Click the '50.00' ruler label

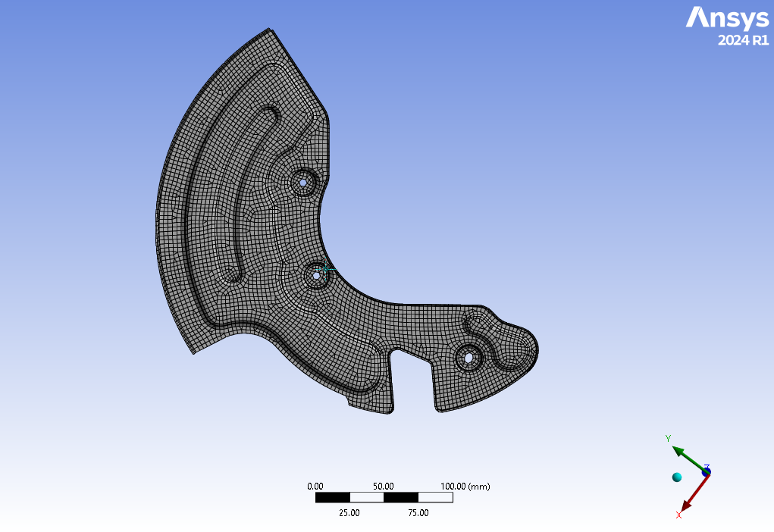(383, 486)
